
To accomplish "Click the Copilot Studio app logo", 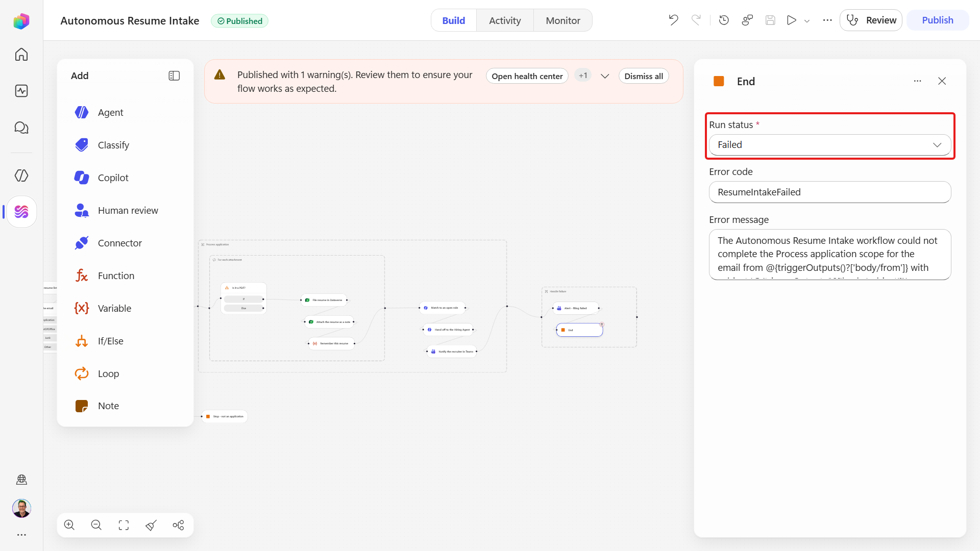I will (21, 21).
